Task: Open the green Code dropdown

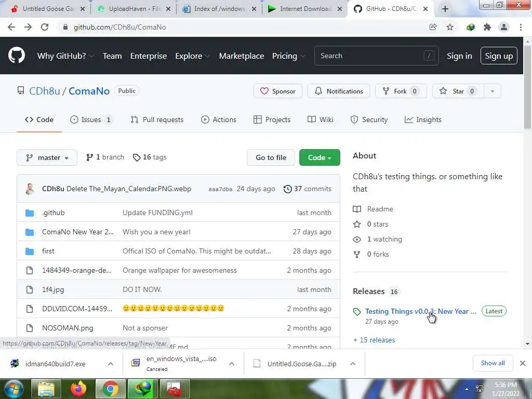Action: pyautogui.click(x=320, y=157)
